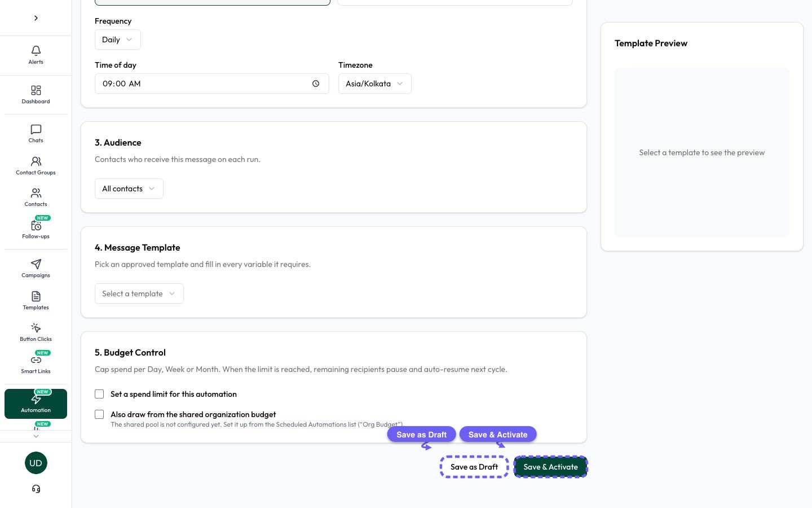
Task: Click the Save & Activate button
Action: [550, 467]
